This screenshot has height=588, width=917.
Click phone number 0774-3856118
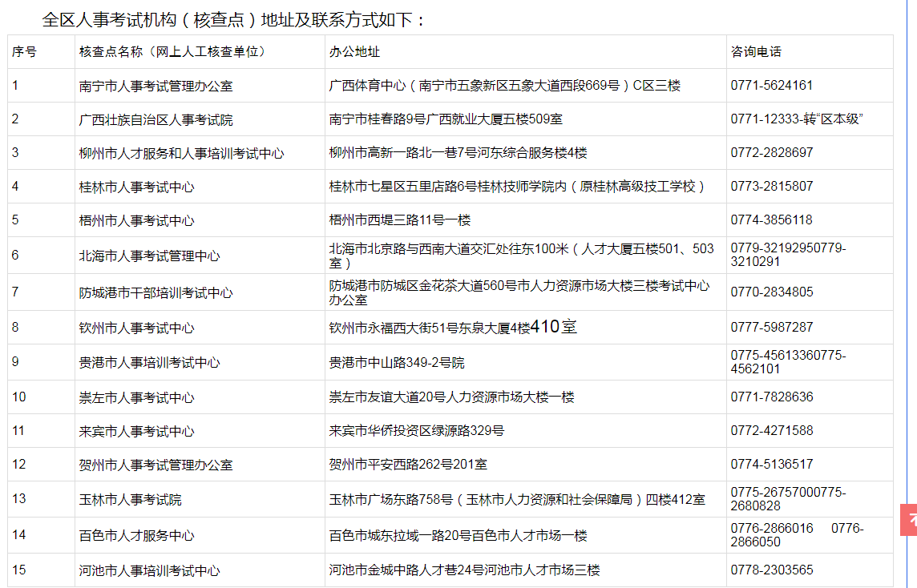click(x=771, y=219)
